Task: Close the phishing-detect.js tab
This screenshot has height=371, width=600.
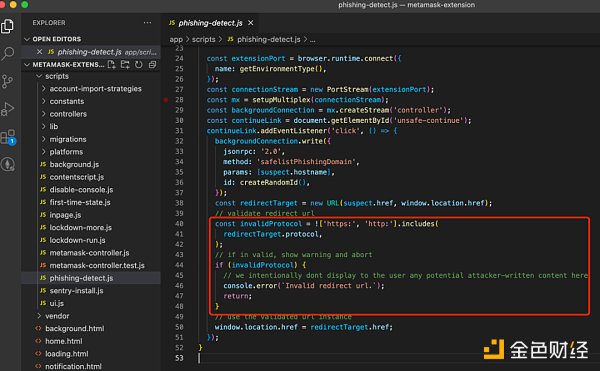Action: 251,23
